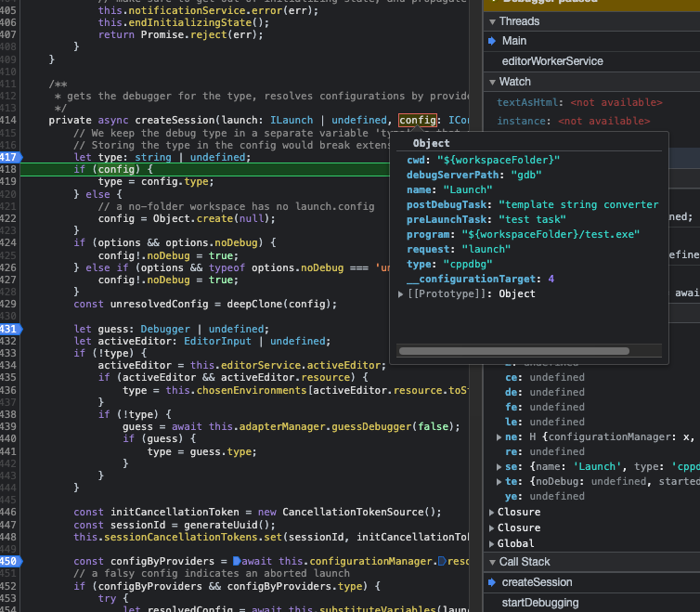Click the program property in tooltip
700x612 pixels.
tap(523, 235)
